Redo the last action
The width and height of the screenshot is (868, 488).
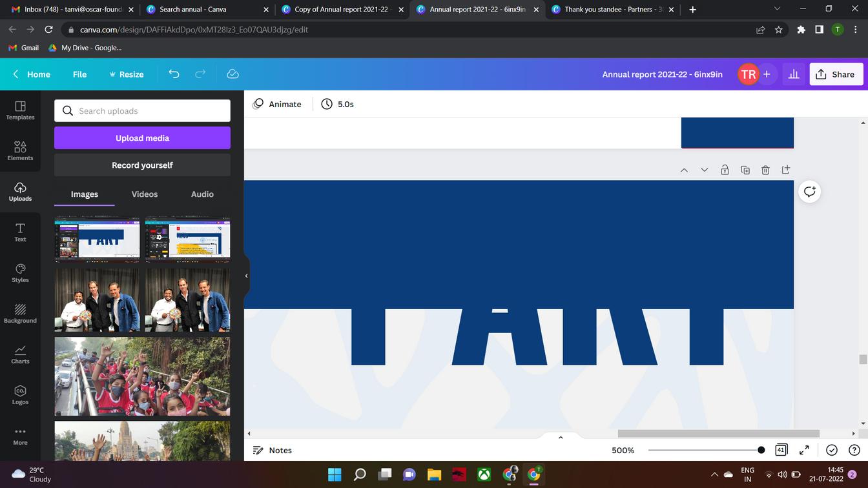(200, 74)
